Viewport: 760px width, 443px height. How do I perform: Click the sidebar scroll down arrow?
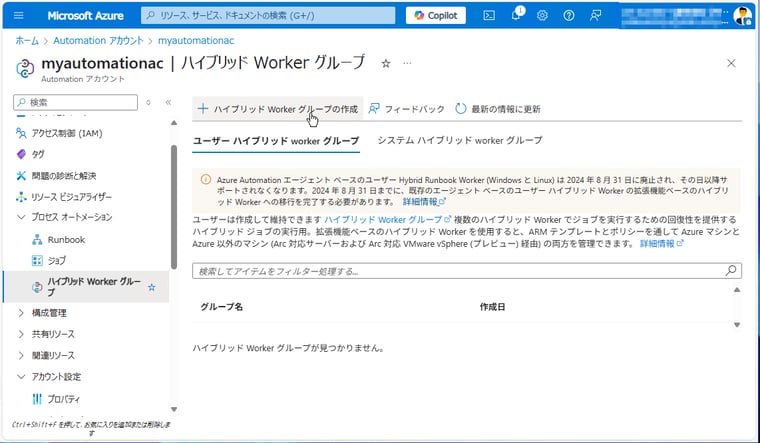[174, 410]
